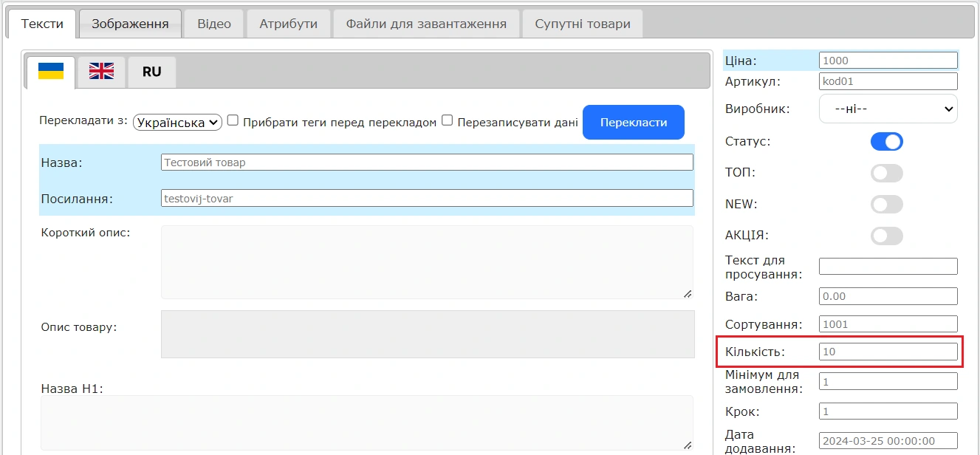Expand the Перекладати з language dropdown
The image size is (980, 455).
pyautogui.click(x=177, y=123)
